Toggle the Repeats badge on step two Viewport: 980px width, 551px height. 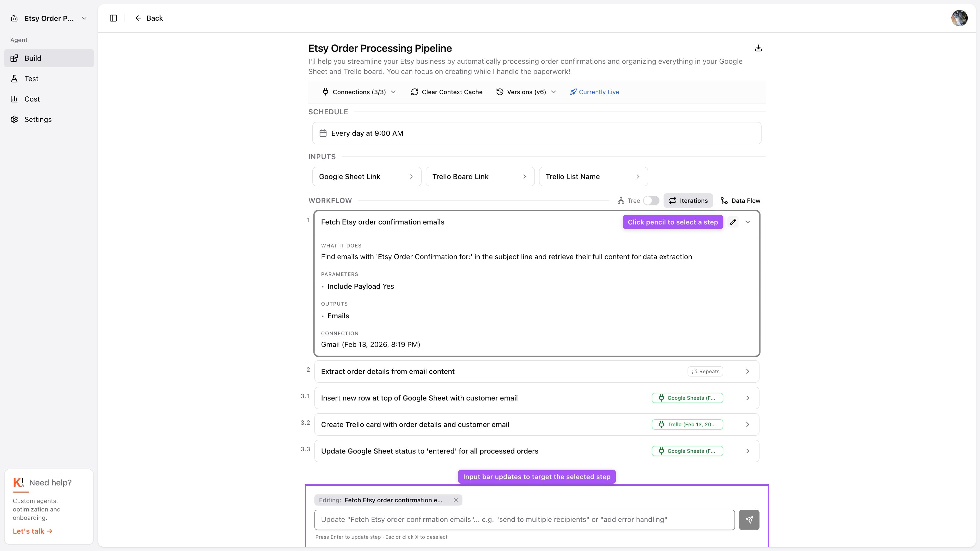coord(705,371)
